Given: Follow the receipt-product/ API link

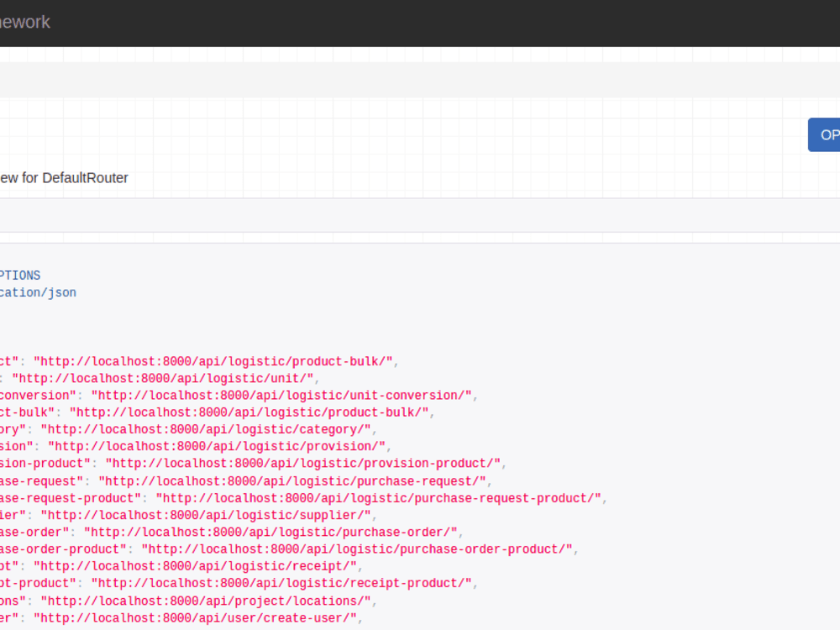Looking at the screenshot, I should (x=281, y=584).
